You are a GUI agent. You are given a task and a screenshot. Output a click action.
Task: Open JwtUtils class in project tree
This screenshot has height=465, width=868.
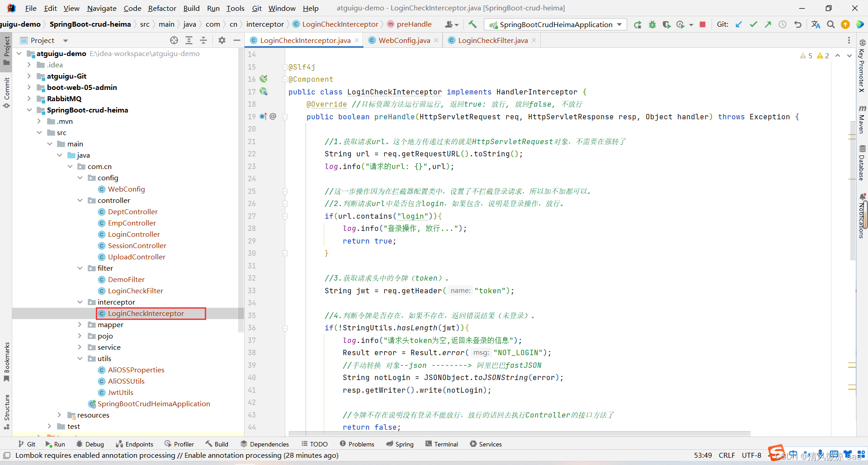click(x=120, y=392)
